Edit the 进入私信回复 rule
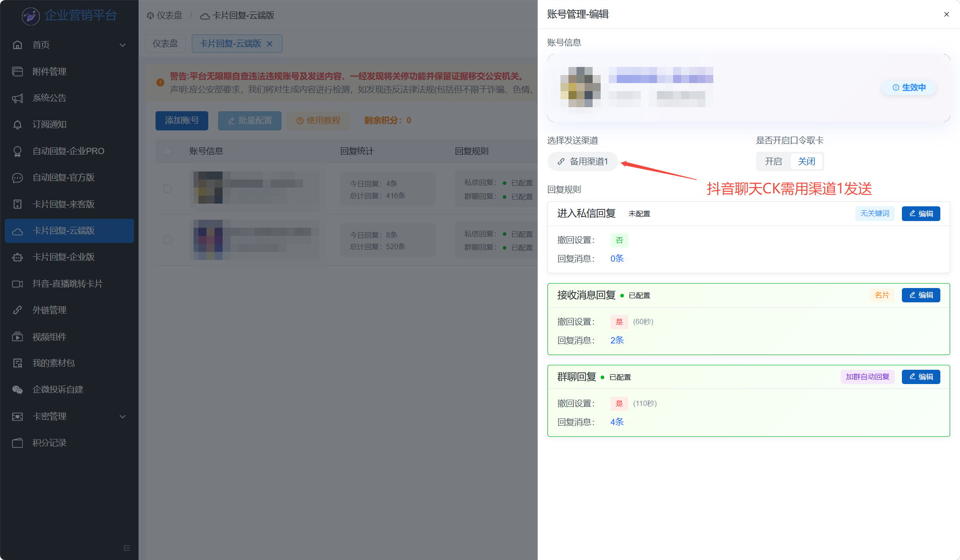 [x=921, y=213]
